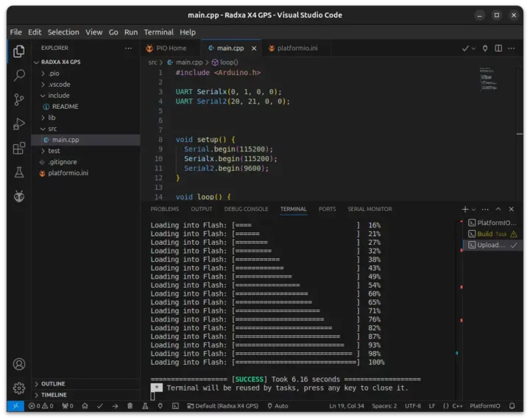
Task: Open the Terminal menu
Action: point(158,32)
